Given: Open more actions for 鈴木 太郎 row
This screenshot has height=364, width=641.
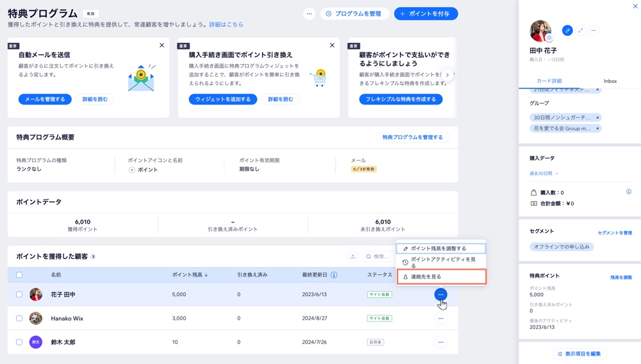Looking at the screenshot, I should click(441, 342).
